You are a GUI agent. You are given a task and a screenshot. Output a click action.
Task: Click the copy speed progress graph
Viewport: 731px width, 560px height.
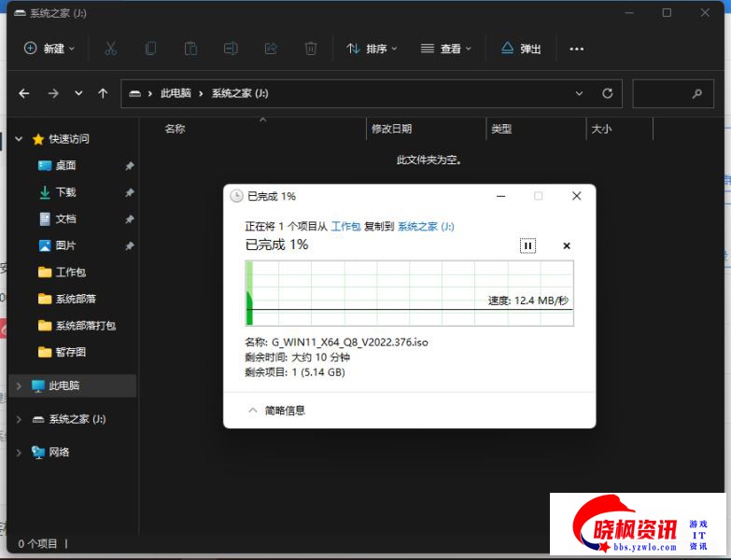(409, 293)
